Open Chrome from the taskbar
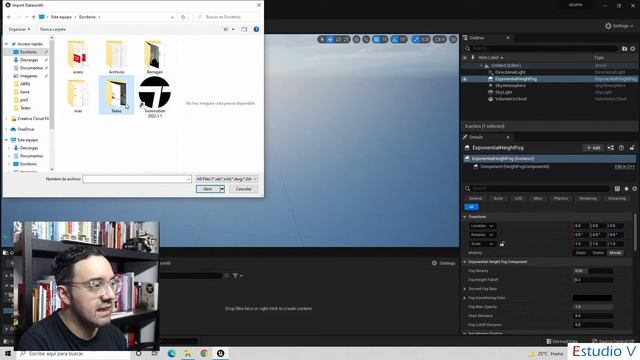The height and width of the screenshot is (360, 640). (204, 353)
